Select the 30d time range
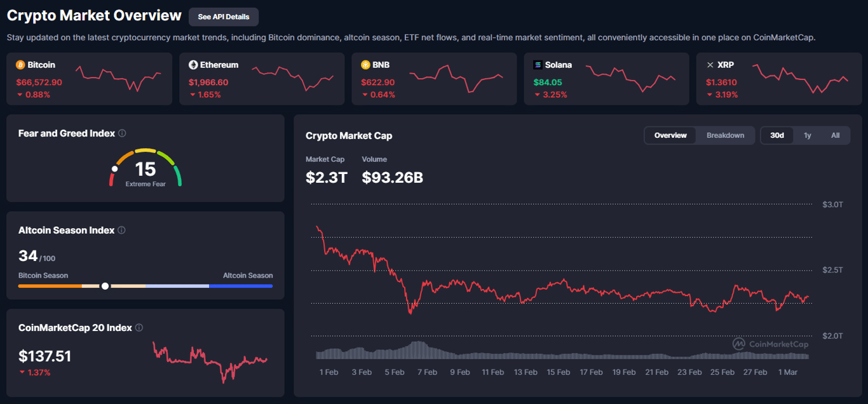Viewport: 868px width, 404px height. click(x=777, y=135)
